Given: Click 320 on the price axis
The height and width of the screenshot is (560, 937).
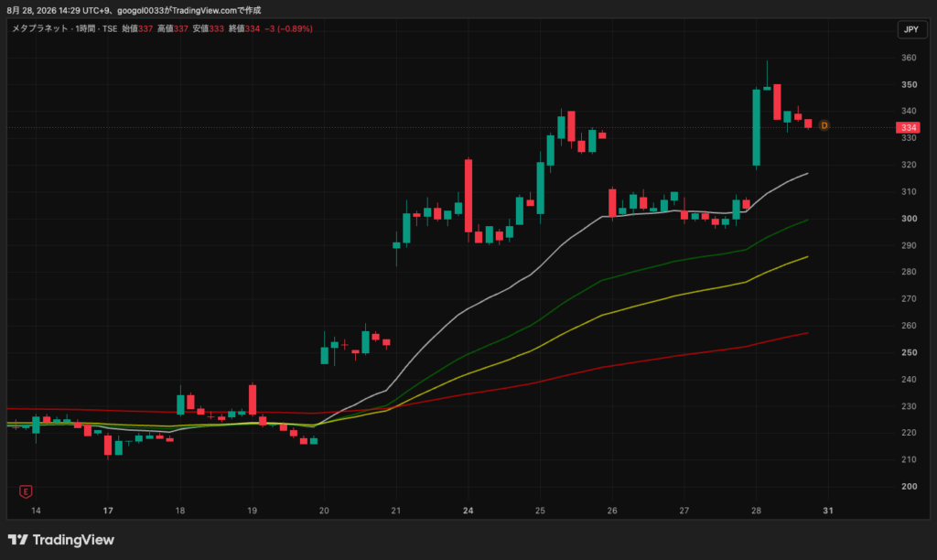Looking at the screenshot, I should tap(909, 165).
